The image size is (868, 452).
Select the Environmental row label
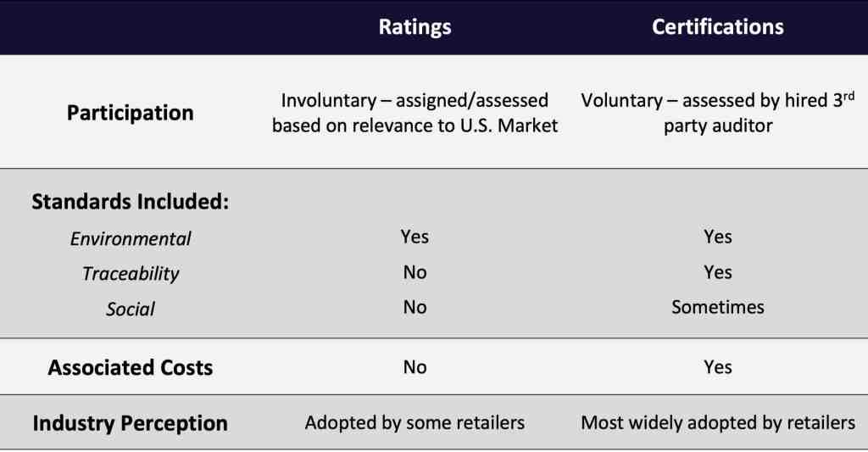(130, 238)
